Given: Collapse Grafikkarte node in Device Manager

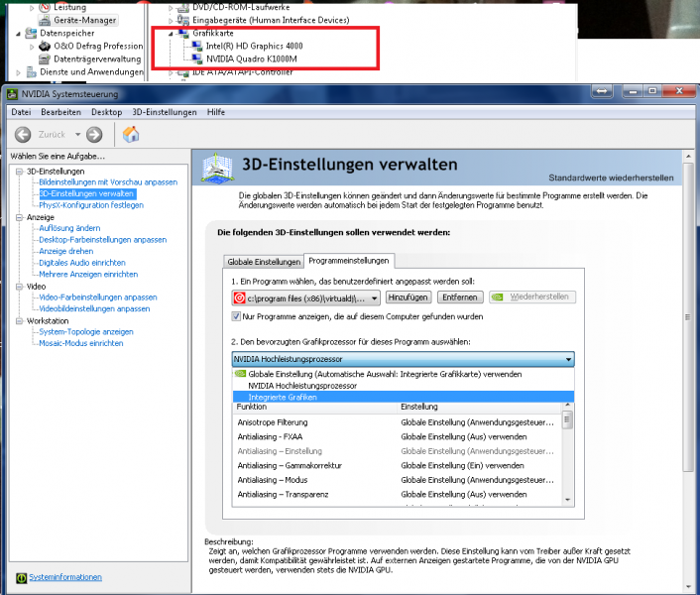Looking at the screenshot, I should tap(171, 34).
